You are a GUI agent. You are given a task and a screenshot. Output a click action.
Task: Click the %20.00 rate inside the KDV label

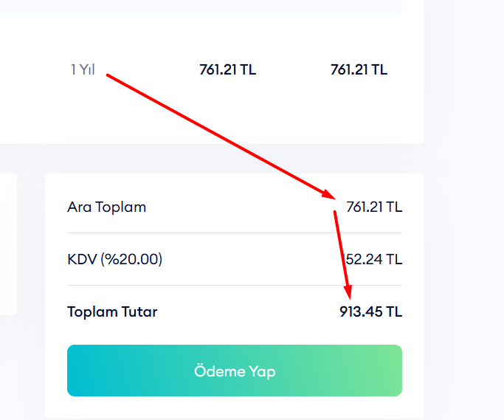(x=132, y=259)
